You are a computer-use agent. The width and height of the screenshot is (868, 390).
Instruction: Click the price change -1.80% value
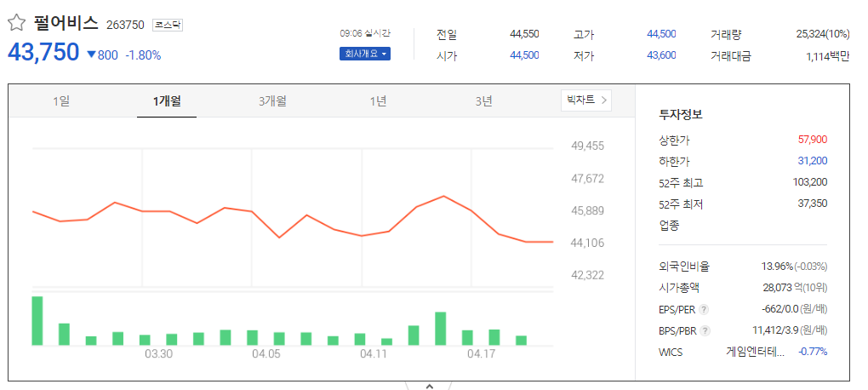point(143,54)
